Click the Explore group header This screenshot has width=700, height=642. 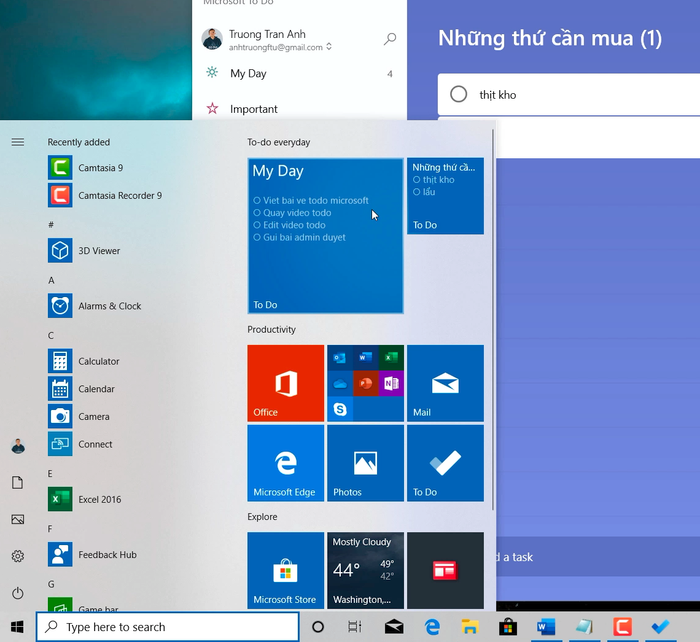[x=262, y=517]
